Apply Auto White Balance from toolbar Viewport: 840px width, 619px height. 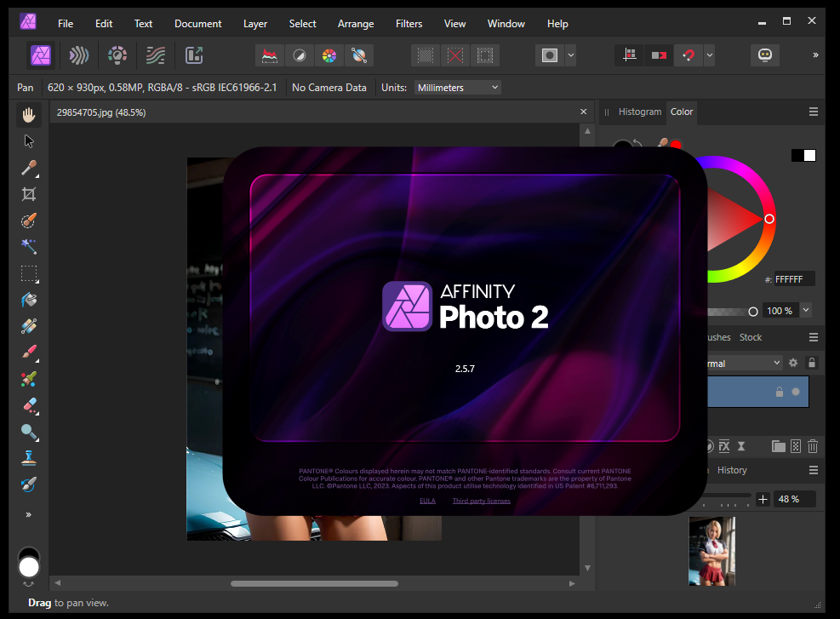click(359, 55)
